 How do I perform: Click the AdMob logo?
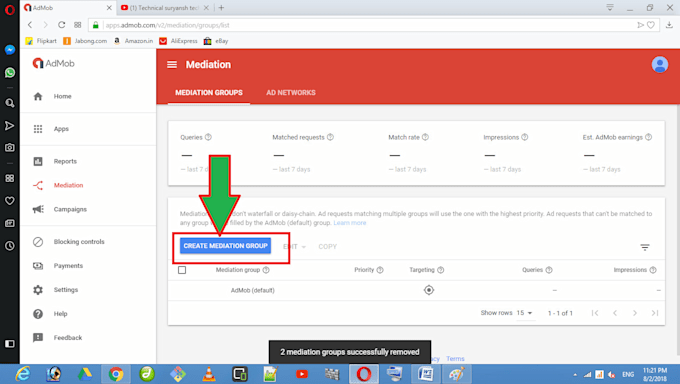click(x=54, y=63)
